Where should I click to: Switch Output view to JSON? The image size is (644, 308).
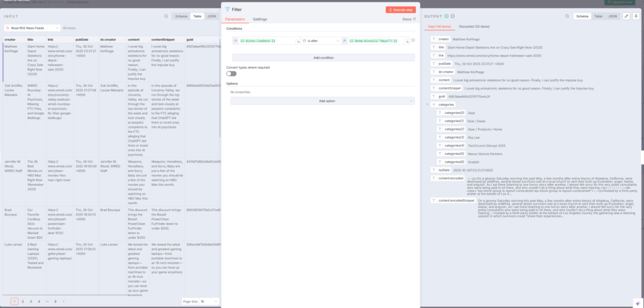(612, 16)
